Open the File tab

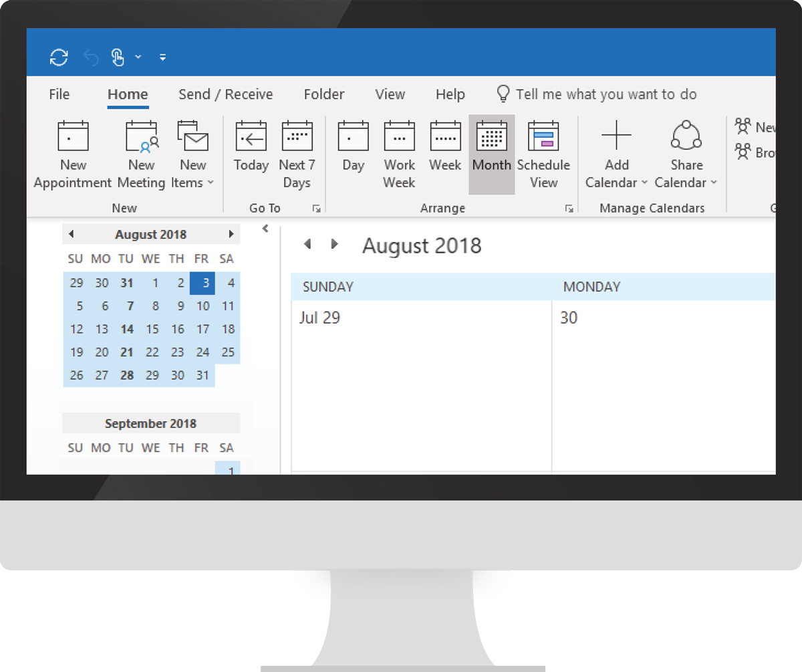pos(59,94)
